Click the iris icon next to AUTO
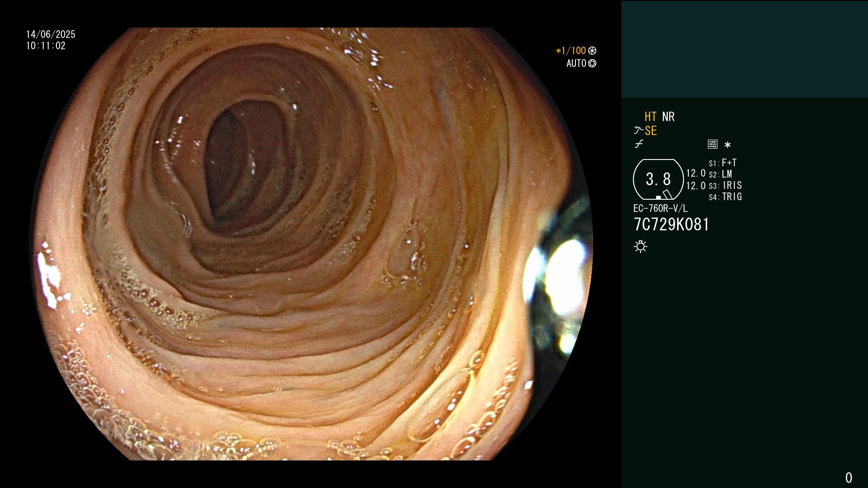 [x=592, y=63]
